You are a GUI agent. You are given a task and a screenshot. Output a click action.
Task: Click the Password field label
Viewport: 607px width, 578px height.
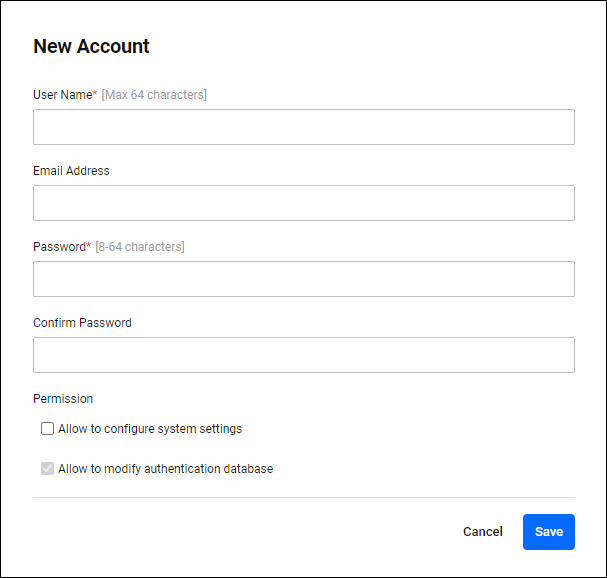pyautogui.click(x=59, y=247)
